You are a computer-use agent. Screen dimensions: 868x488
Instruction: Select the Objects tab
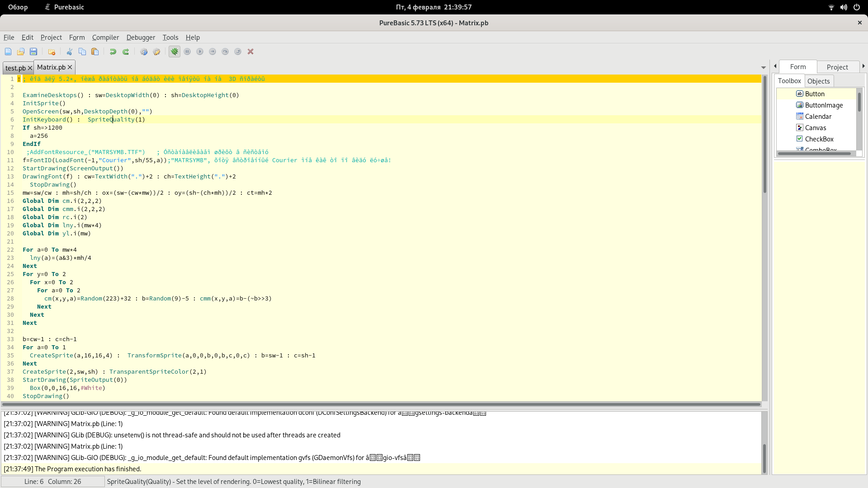(x=819, y=81)
